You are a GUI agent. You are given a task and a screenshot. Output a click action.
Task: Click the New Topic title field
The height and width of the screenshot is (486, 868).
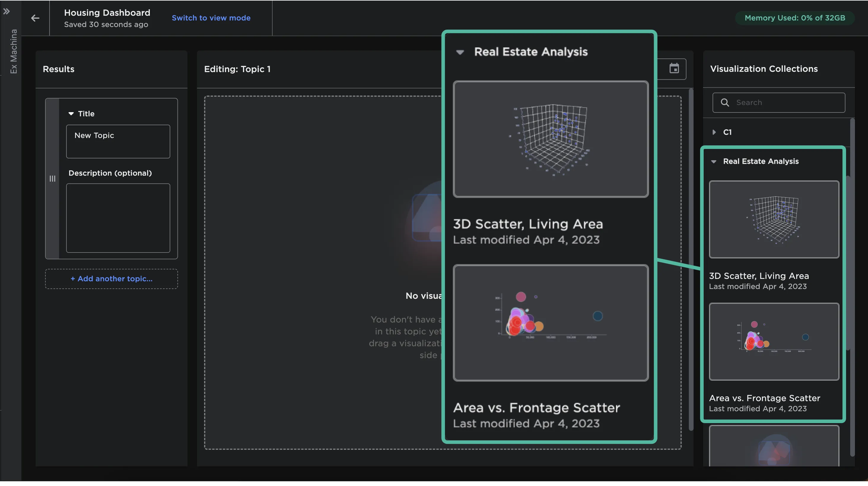point(118,142)
